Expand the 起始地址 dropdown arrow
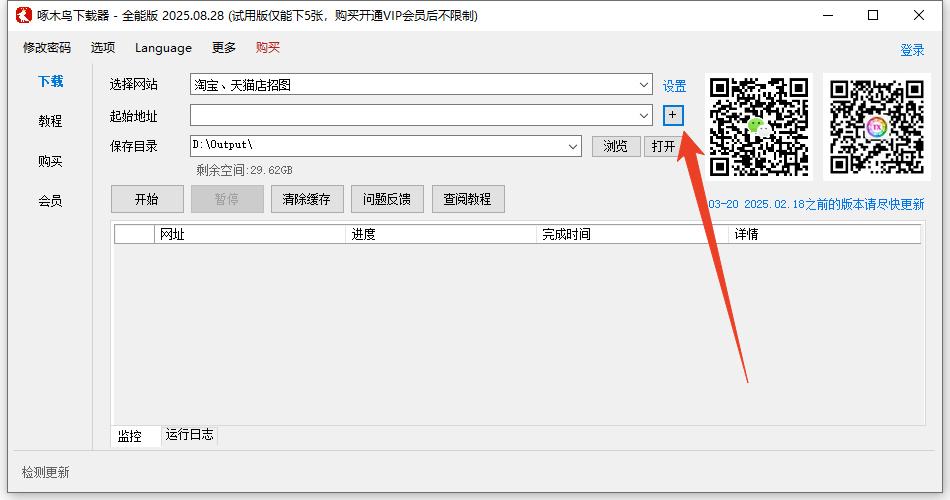 pyautogui.click(x=643, y=115)
